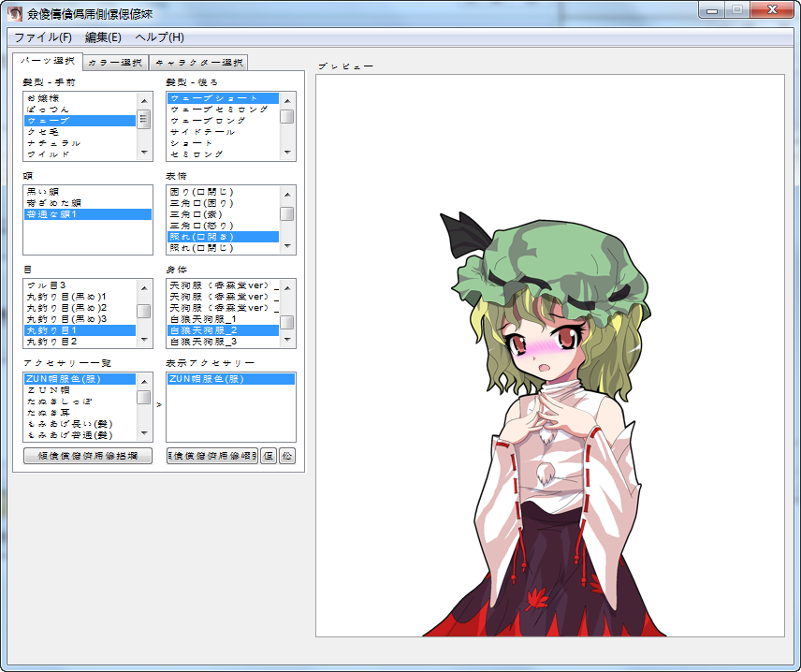Click the last small square button beside displayed-accessory button
Image resolution: width=801 pixels, height=672 pixels.
tap(287, 455)
